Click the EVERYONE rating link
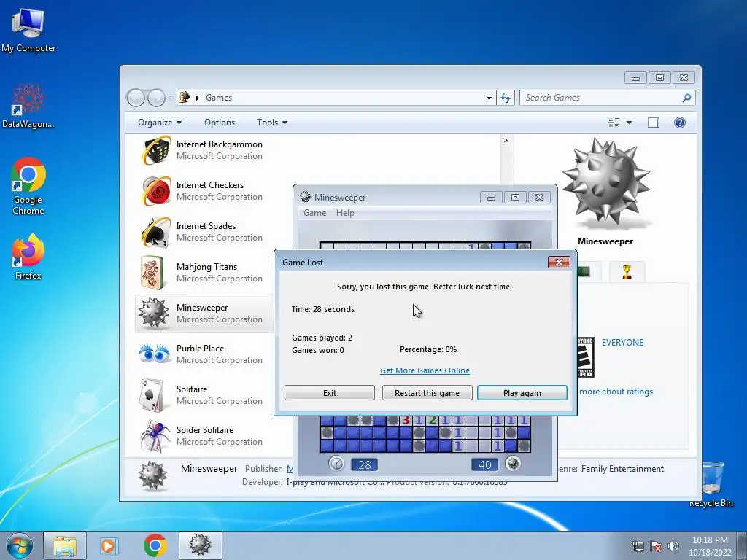 [622, 343]
